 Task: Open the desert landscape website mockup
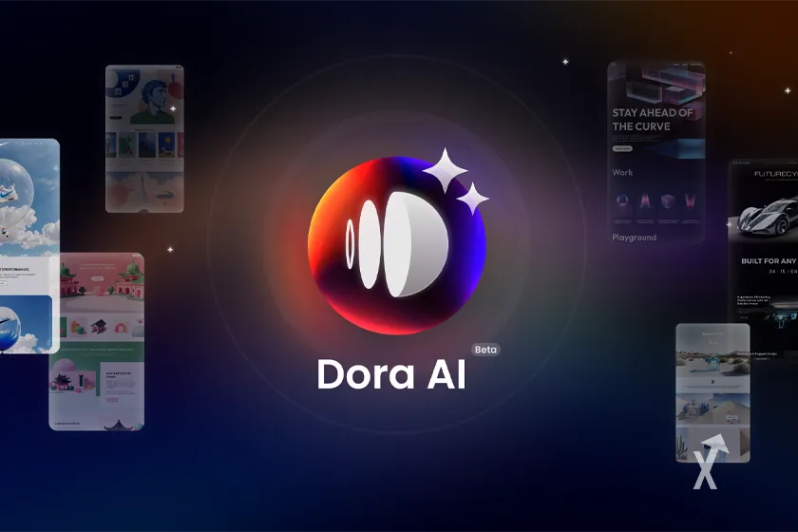click(712, 393)
